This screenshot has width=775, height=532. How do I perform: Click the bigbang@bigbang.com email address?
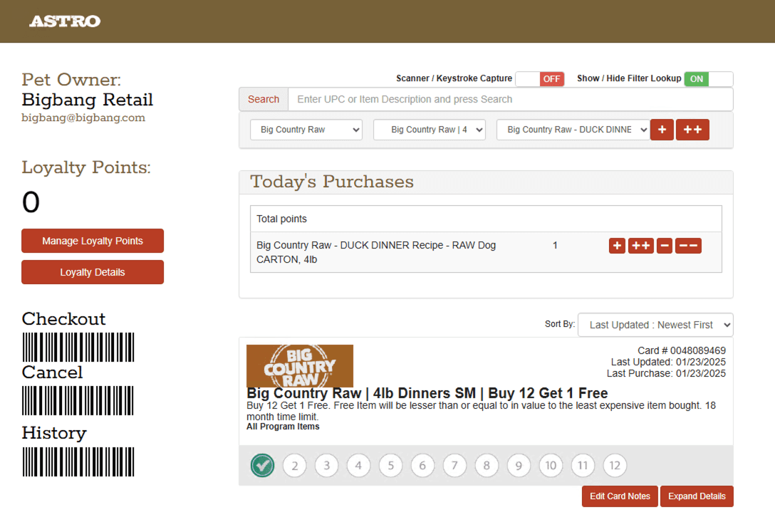[83, 118]
